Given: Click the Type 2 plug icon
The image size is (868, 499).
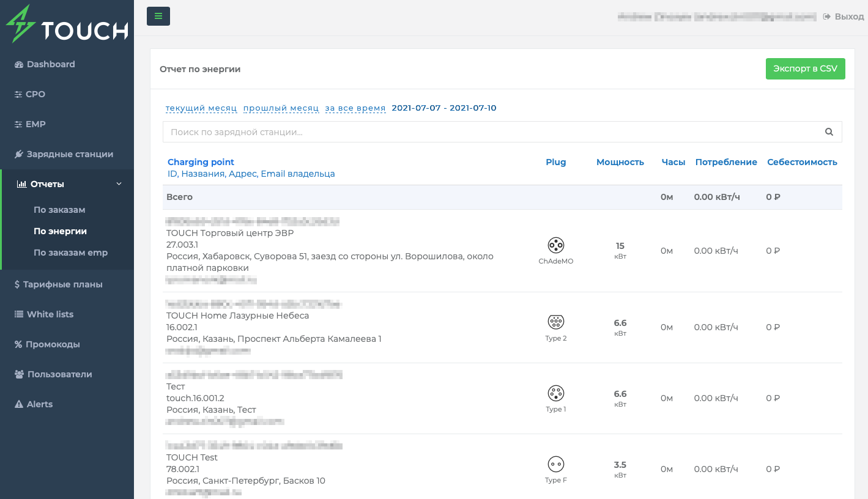Looking at the screenshot, I should point(556,322).
